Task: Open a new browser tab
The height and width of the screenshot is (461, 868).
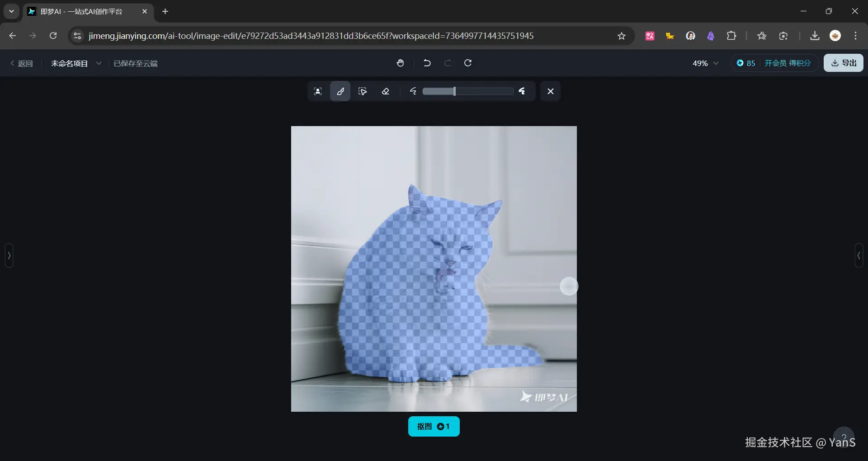Action: [x=165, y=11]
